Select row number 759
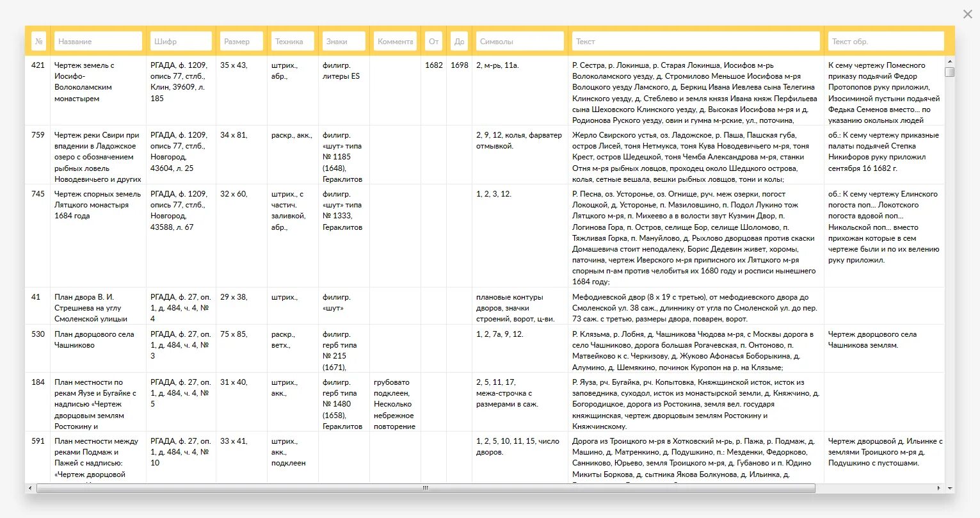 (x=38, y=135)
